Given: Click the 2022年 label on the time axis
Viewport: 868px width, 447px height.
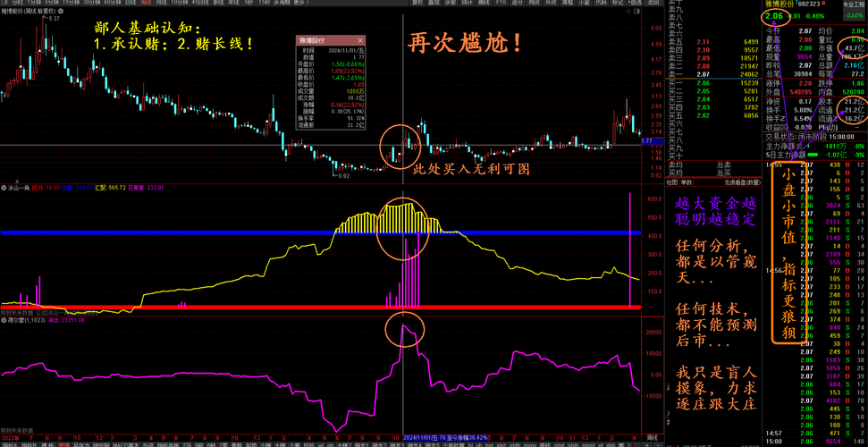Looking at the screenshot, I should point(10,437).
